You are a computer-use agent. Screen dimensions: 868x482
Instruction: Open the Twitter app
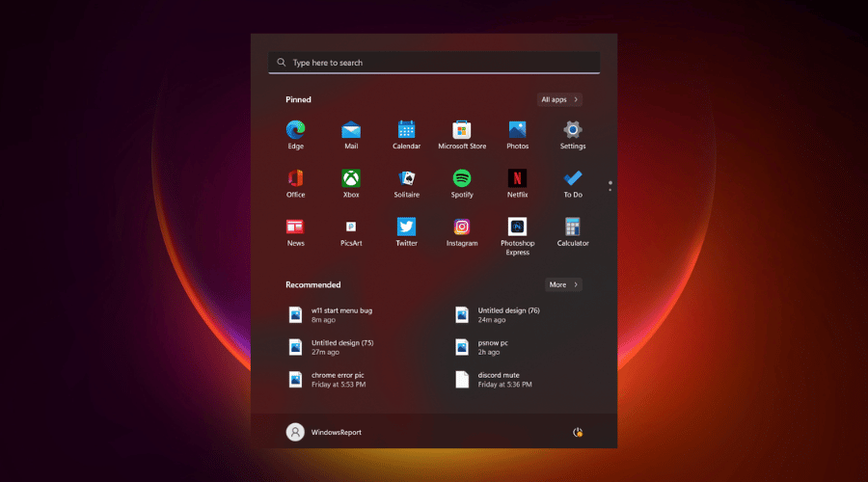pos(406,232)
